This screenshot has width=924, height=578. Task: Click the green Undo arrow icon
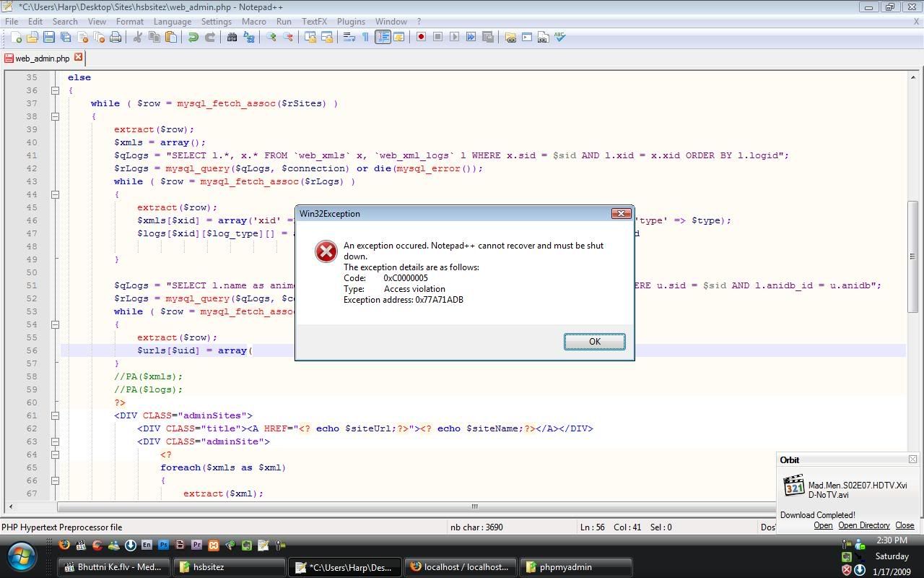pos(193,37)
